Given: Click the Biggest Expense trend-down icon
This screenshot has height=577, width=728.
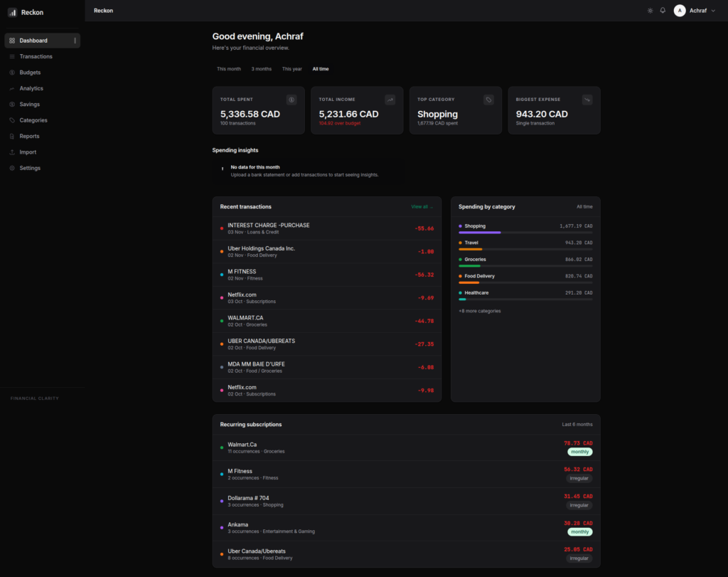Looking at the screenshot, I should (587, 100).
